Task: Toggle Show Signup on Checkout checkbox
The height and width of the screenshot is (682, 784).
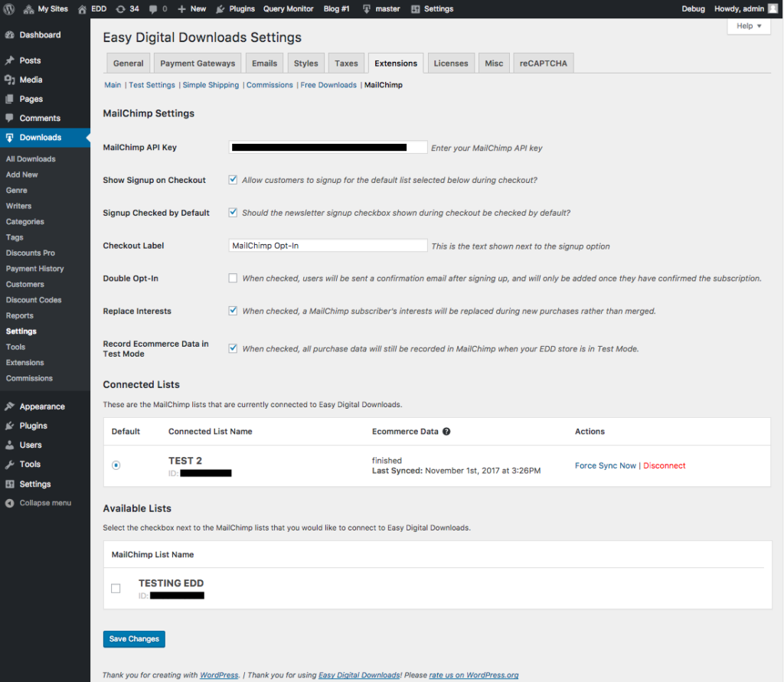Action: (233, 180)
